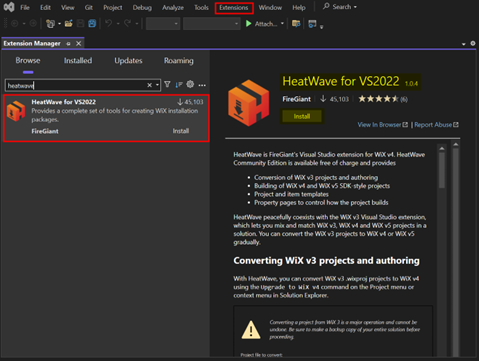Open the toolbar overflow options arrow
The width and height of the screenshot is (479, 361).
[x=321, y=27]
